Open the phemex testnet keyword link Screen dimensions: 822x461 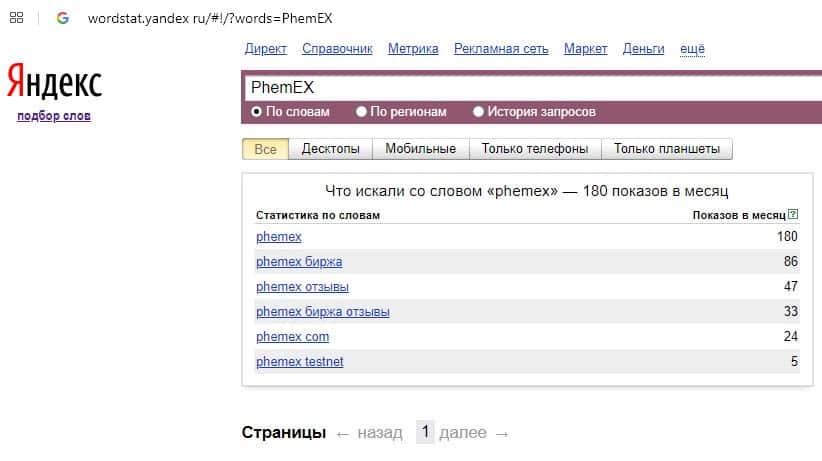point(299,362)
